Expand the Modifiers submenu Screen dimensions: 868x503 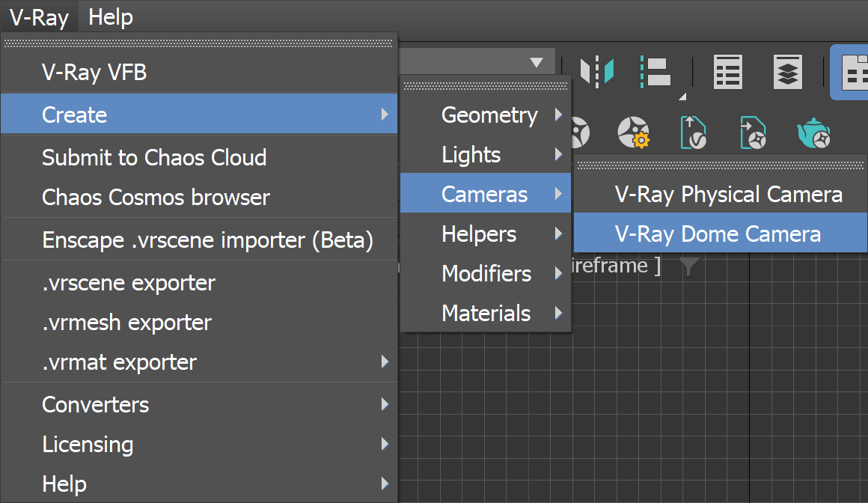(x=486, y=273)
